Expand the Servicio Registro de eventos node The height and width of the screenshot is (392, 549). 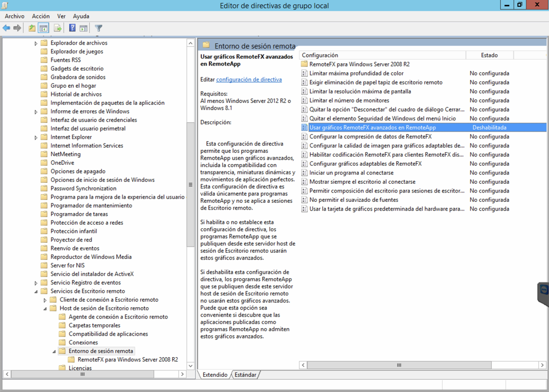click(36, 283)
